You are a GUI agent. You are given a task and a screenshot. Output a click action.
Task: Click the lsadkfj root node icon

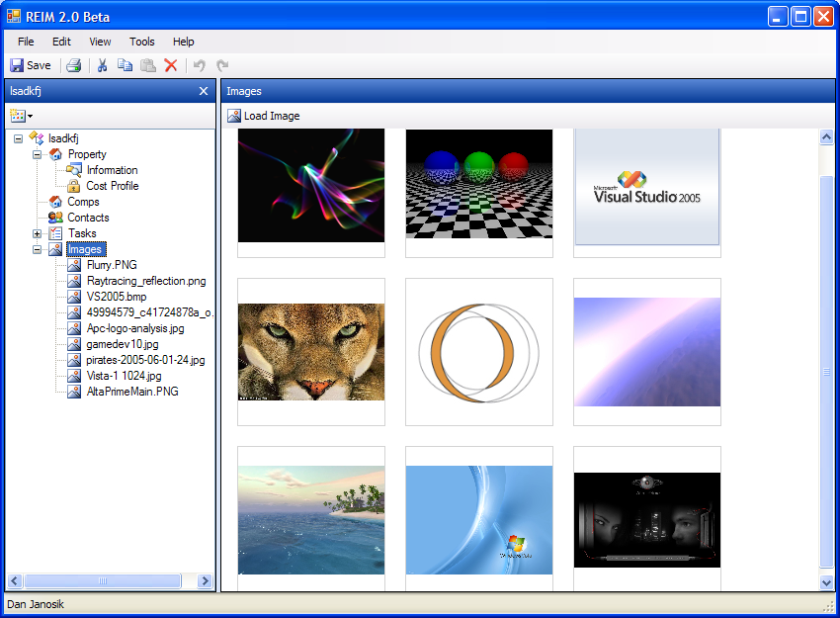coord(37,138)
